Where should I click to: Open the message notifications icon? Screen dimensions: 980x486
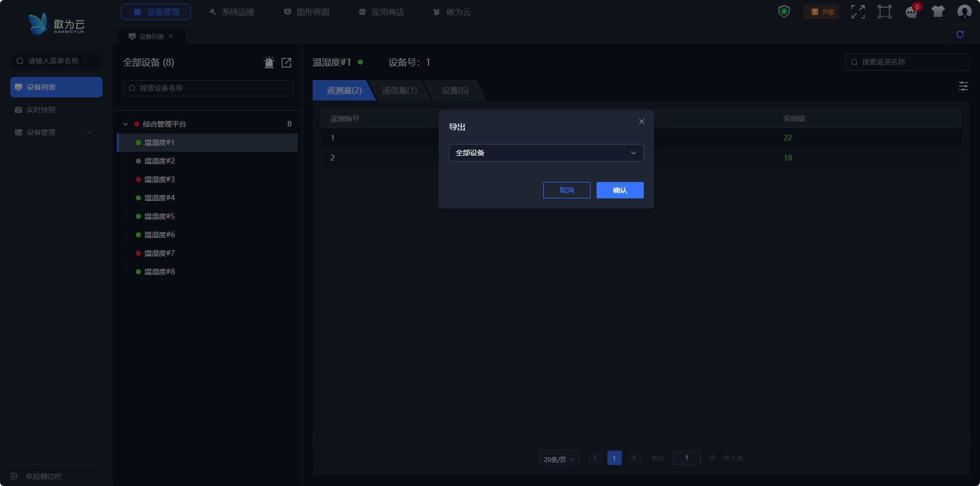[x=912, y=12]
